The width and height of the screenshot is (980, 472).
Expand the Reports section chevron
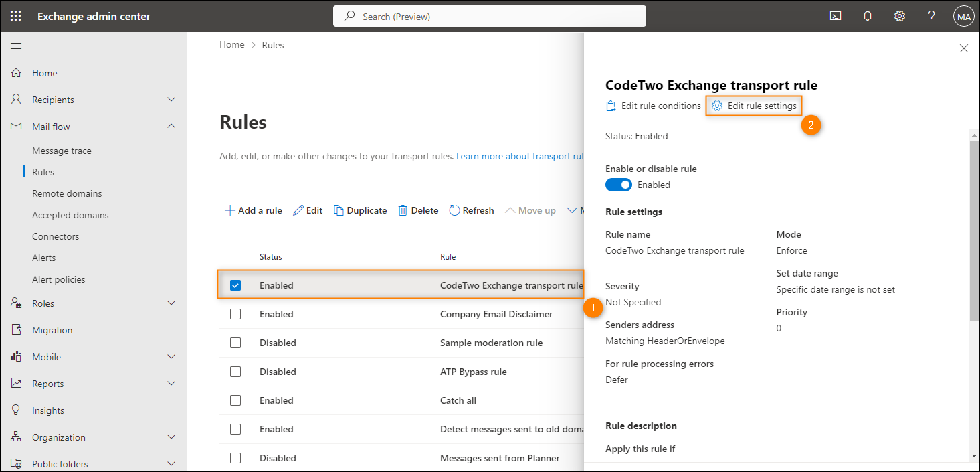[171, 384]
